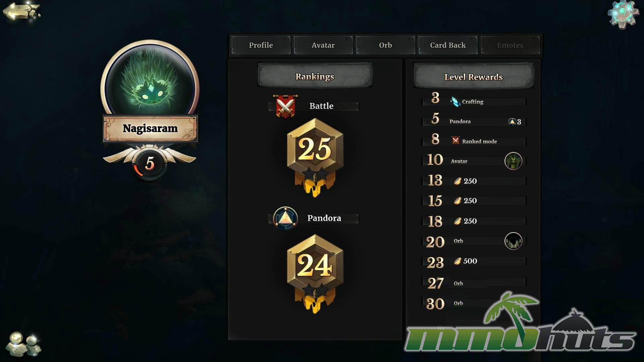Click the Nagisaram name plate
The width and height of the screenshot is (644, 362).
coord(150,129)
